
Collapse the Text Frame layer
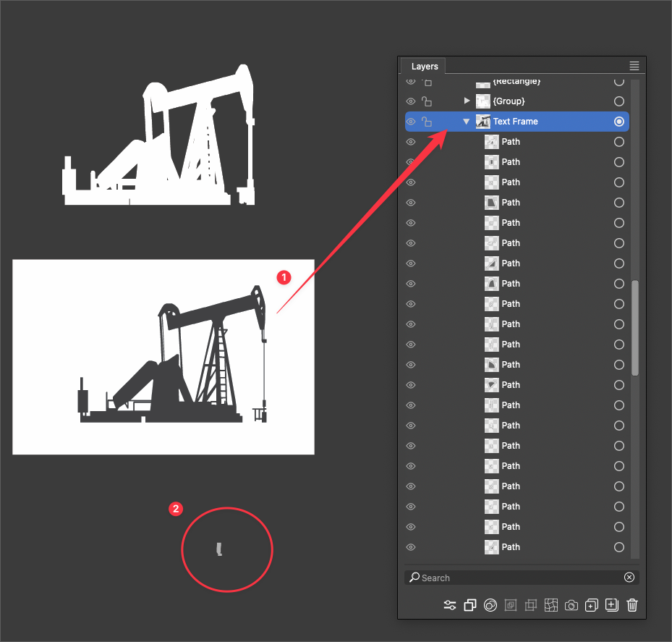point(467,122)
